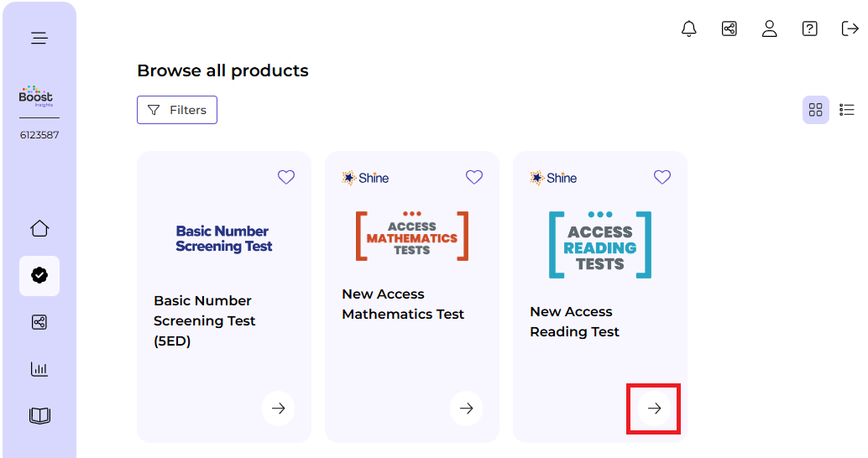Switch to list view
The image size is (868, 458).
click(847, 110)
